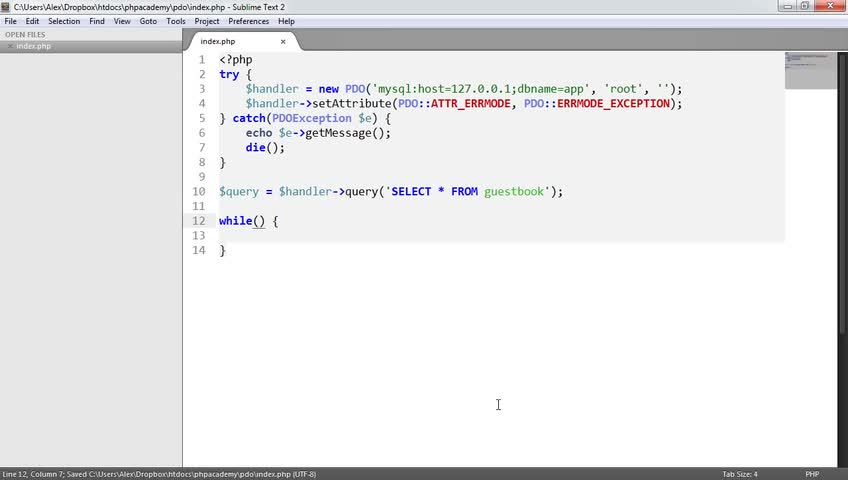
Task: Click the <?php opening tag
Action: click(x=236, y=60)
